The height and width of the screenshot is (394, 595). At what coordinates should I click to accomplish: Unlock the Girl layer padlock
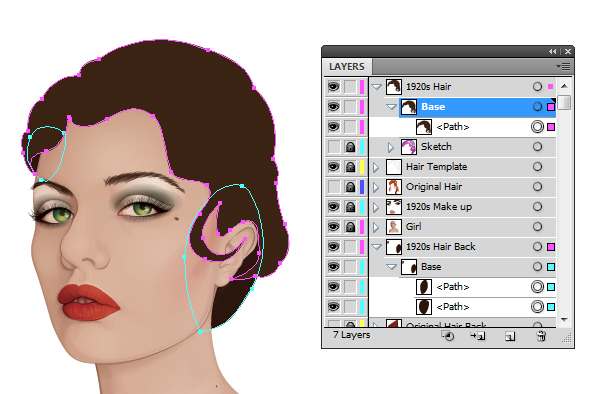coord(350,227)
